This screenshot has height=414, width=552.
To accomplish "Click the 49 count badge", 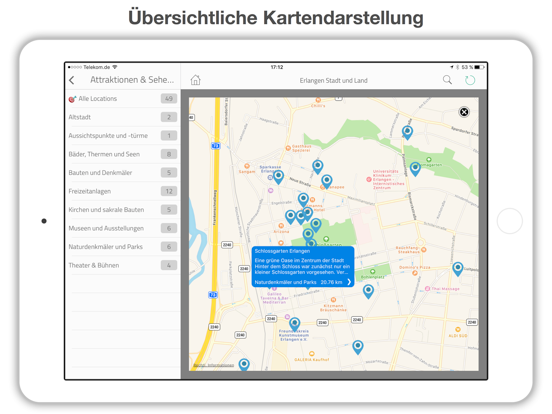I will [x=169, y=99].
